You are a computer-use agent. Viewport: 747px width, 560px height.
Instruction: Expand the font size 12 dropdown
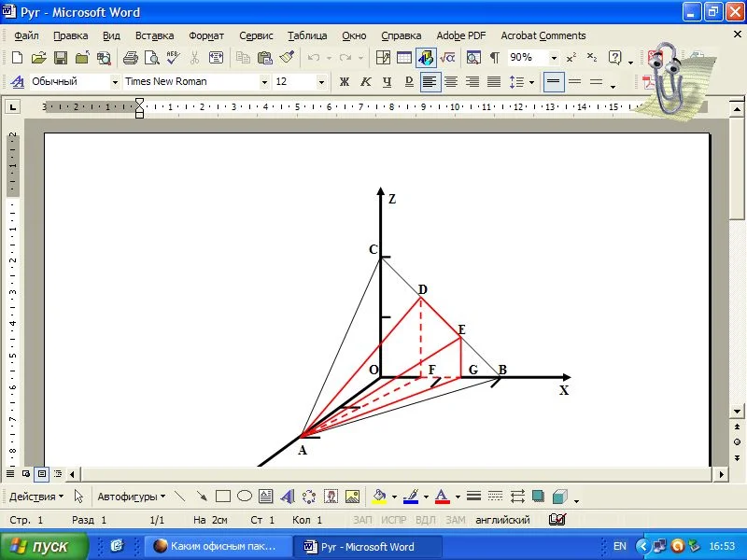[x=321, y=82]
